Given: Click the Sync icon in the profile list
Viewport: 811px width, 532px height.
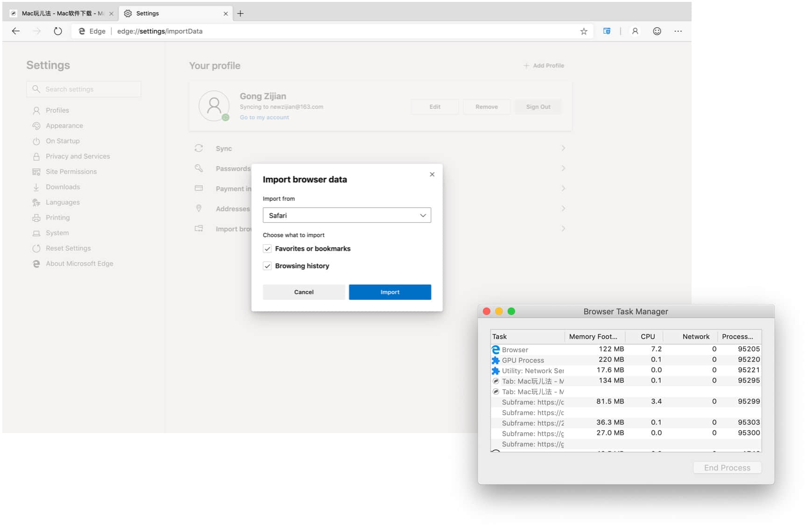Looking at the screenshot, I should (199, 148).
